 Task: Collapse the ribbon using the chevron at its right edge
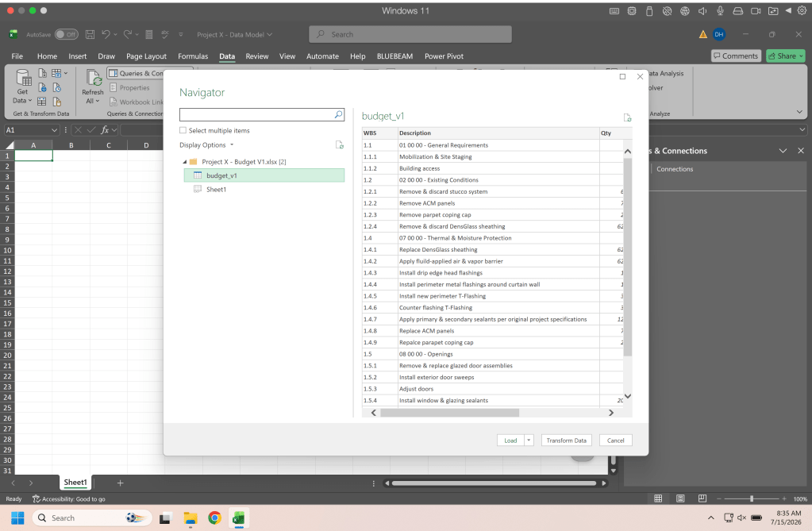(799, 112)
